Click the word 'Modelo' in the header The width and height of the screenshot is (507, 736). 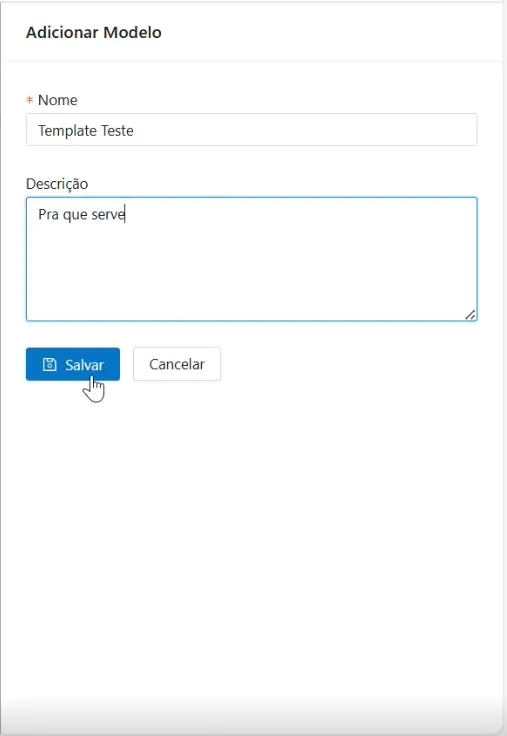pos(132,32)
